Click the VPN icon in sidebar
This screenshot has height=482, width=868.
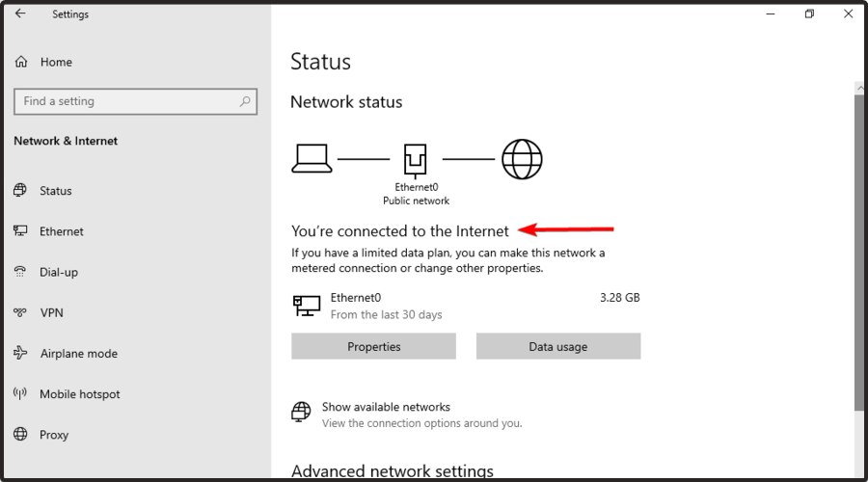[20, 312]
